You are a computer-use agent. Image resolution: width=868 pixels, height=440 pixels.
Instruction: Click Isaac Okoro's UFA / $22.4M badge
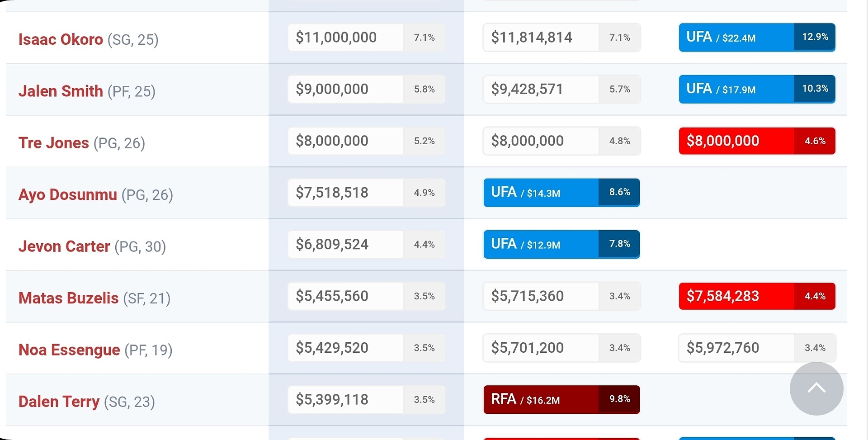[x=756, y=38]
